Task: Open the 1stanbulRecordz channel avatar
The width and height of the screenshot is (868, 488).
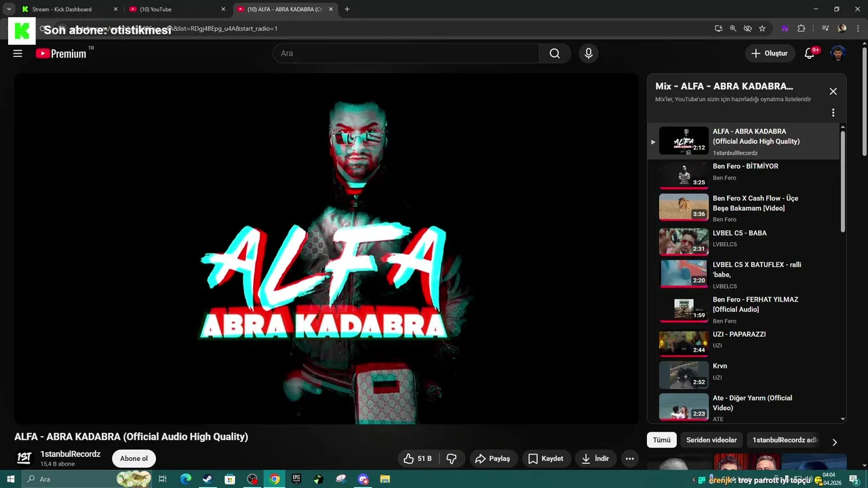Action: 24,458
